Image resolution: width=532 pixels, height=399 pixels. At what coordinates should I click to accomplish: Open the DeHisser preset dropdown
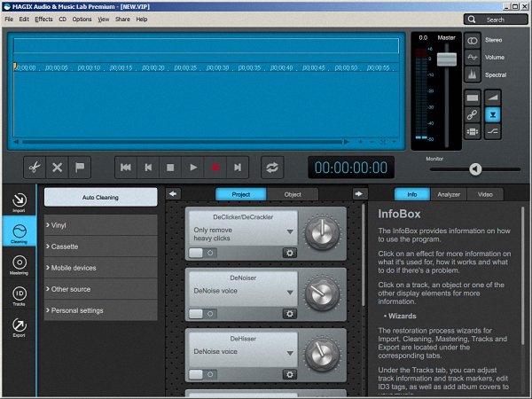coord(243,352)
